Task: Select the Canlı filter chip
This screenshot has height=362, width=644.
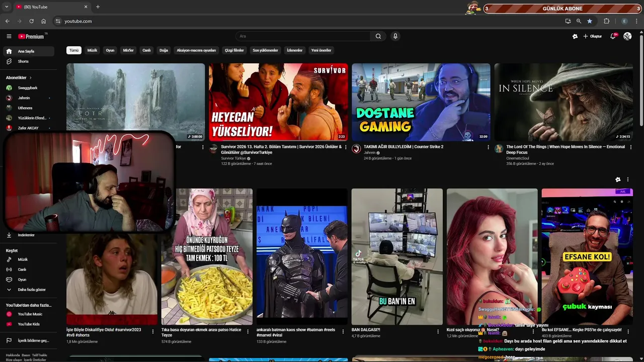Action: click(146, 50)
